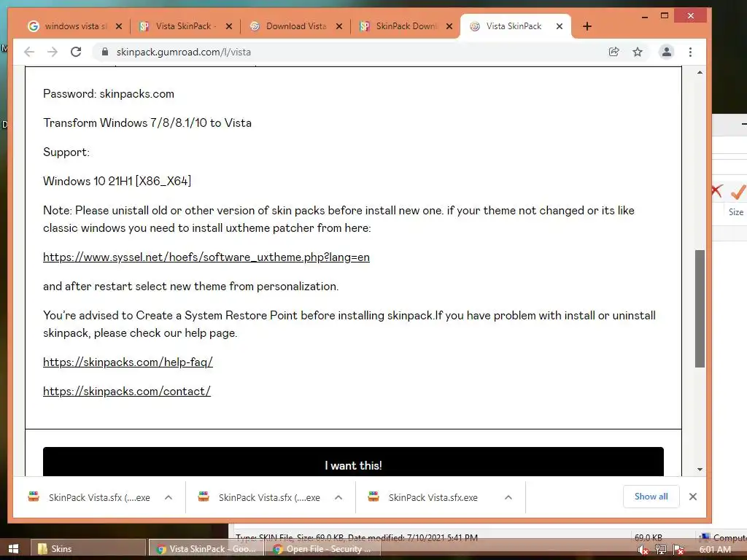Image resolution: width=747 pixels, height=560 pixels.
Task: Minimize the Chrome window
Action: pyautogui.click(x=645, y=16)
